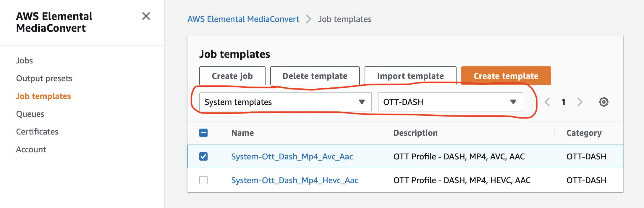Viewport: 644px width, 208px height.
Task: Open System-Ott_Dash_Mp4_Hevc_Aac template link
Action: [295, 180]
